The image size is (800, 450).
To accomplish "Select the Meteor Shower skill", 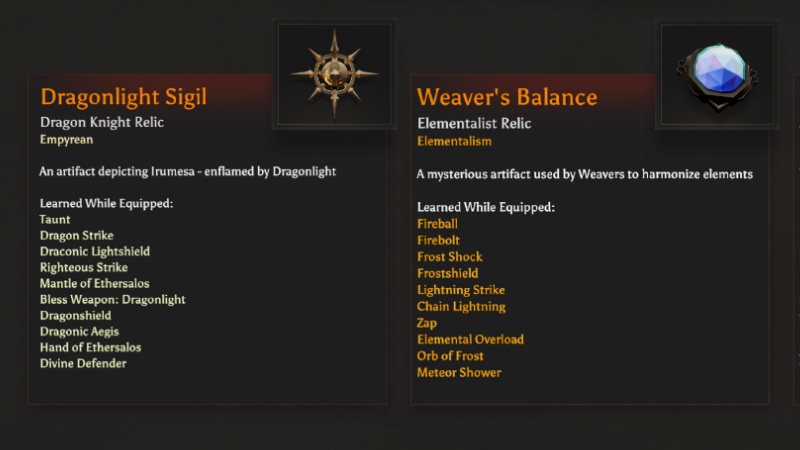I will pyautogui.click(x=459, y=372).
